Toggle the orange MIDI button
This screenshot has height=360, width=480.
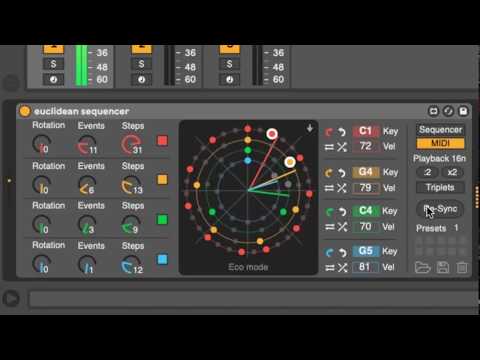(x=440, y=143)
